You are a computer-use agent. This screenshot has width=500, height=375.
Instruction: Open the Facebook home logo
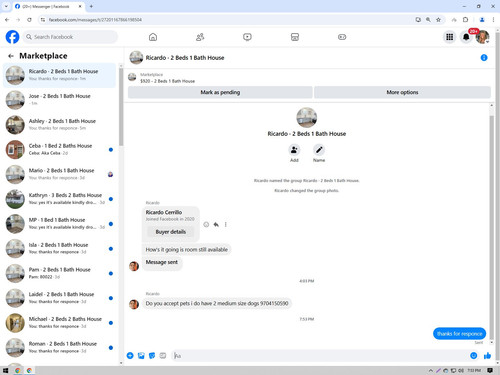coord(12,37)
